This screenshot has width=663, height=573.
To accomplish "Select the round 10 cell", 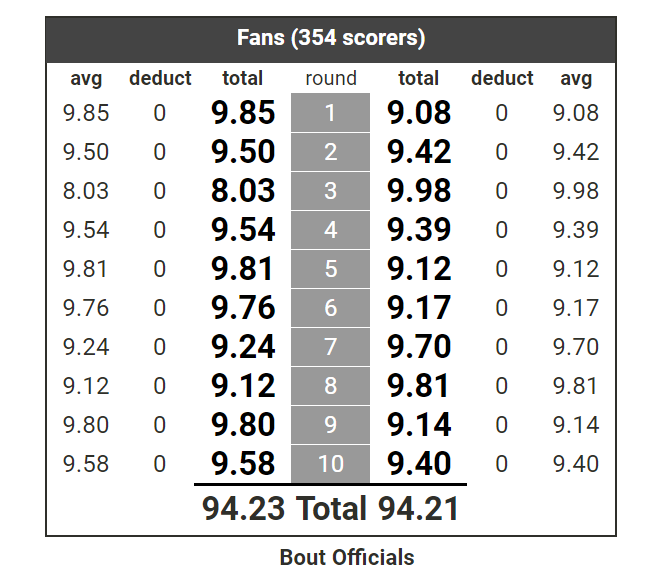I will point(330,463).
